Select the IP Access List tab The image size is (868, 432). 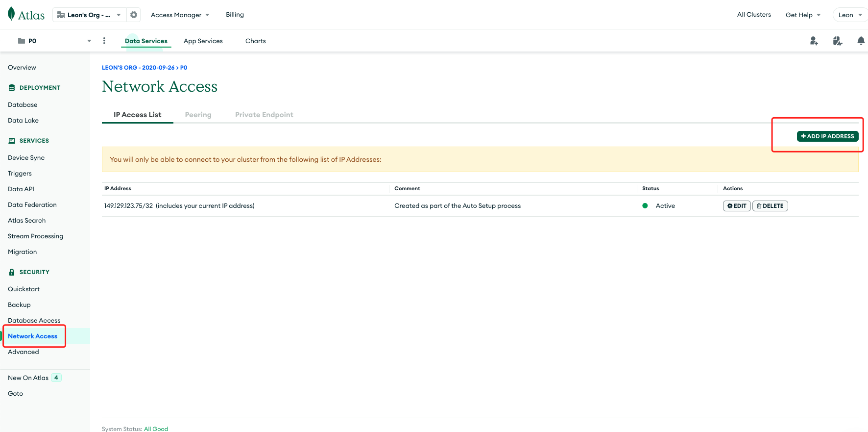tap(138, 115)
